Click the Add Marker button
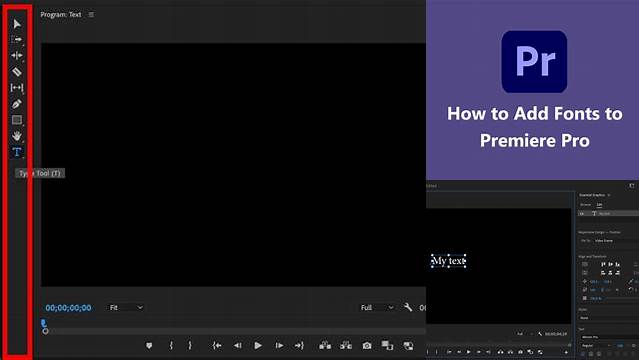Image resolution: width=639 pixels, height=360 pixels. click(149, 346)
